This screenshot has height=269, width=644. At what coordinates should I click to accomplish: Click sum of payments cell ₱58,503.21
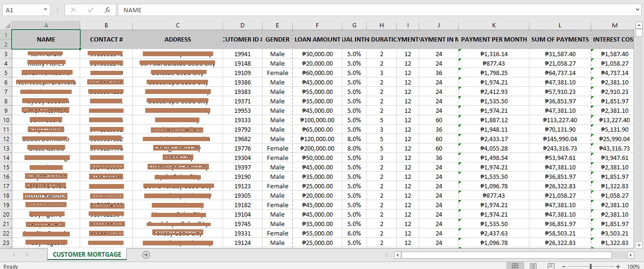tap(560, 233)
